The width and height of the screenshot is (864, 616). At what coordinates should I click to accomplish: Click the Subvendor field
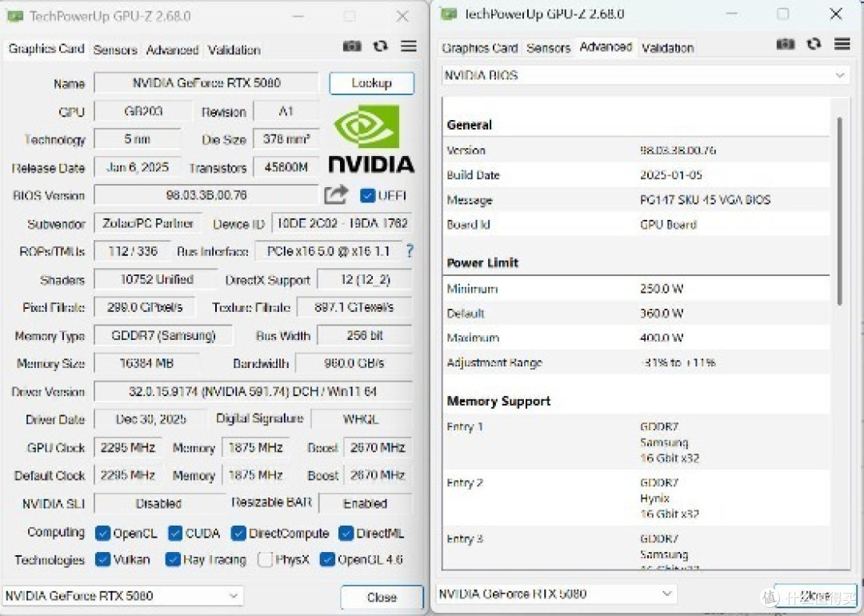coord(147,223)
